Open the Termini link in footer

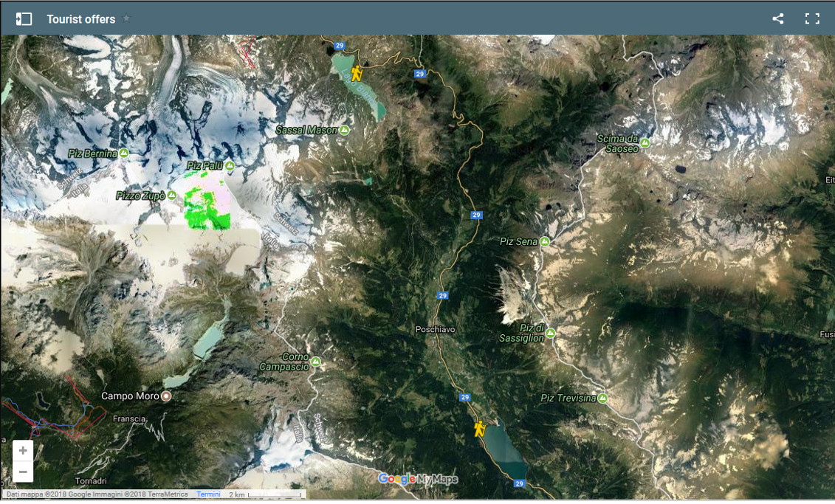(208, 494)
